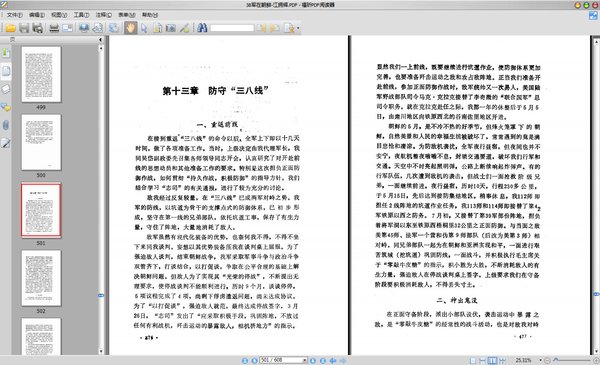Open the zoom percentage dropdown
The width and height of the screenshot is (600, 365).
(540, 360)
